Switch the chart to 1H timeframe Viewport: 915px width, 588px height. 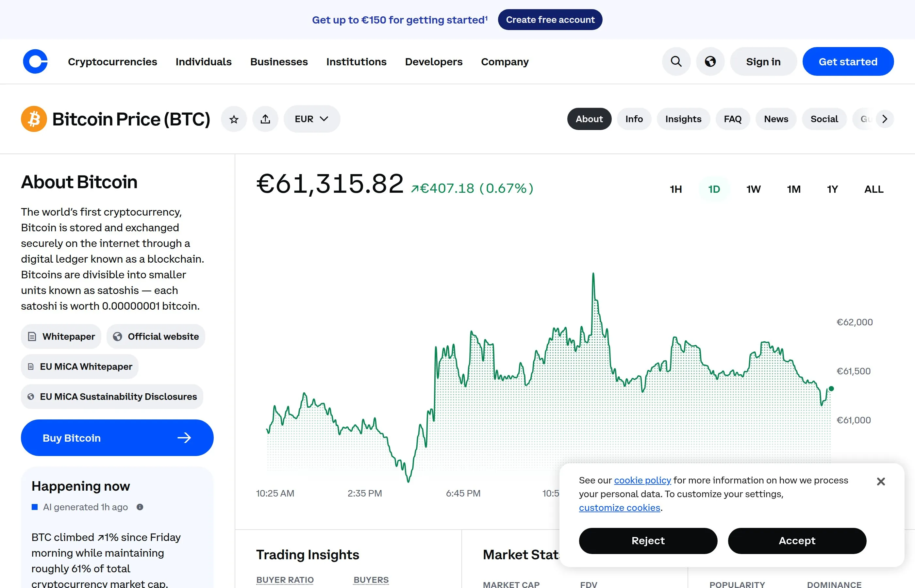click(x=675, y=189)
